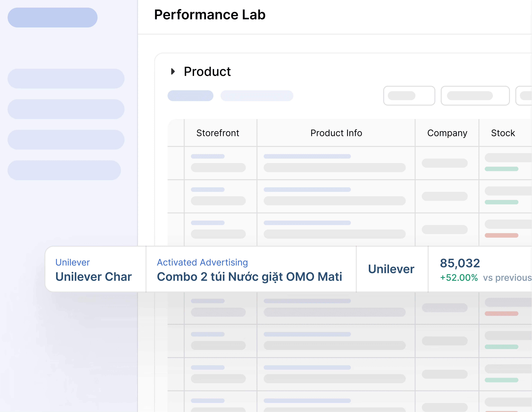Click the Performance Lab page heading

click(x=210, y=15)
